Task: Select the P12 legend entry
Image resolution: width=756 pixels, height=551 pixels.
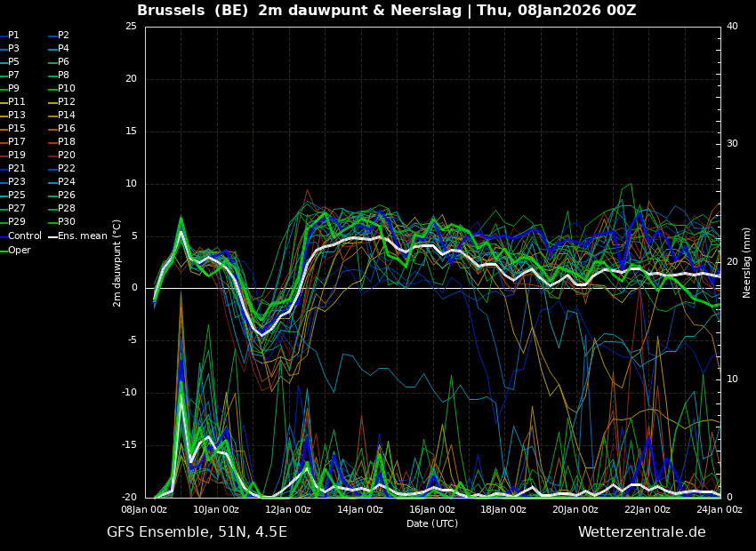Action: tap(61, 101)
